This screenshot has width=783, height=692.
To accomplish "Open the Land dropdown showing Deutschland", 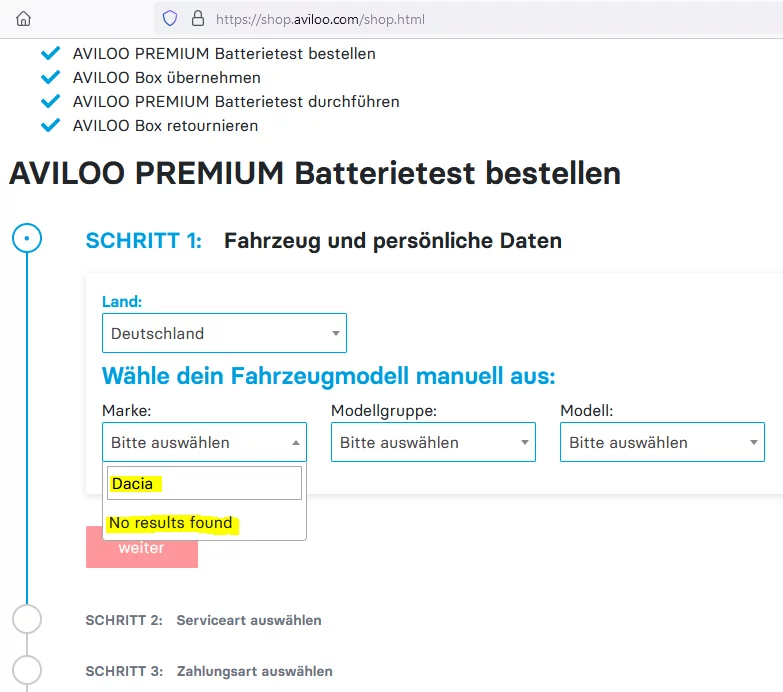I will [224, 333].
